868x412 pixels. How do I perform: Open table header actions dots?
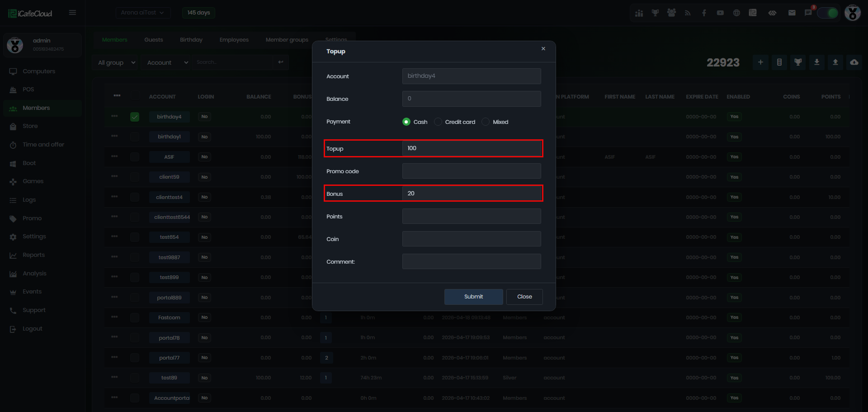(117, 95)
